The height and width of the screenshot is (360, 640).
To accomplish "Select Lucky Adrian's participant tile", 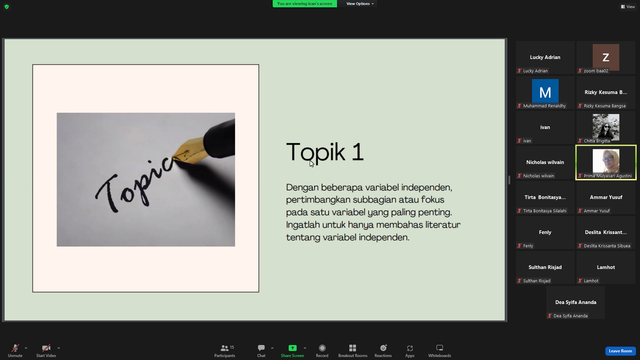I will pos(545,58).
